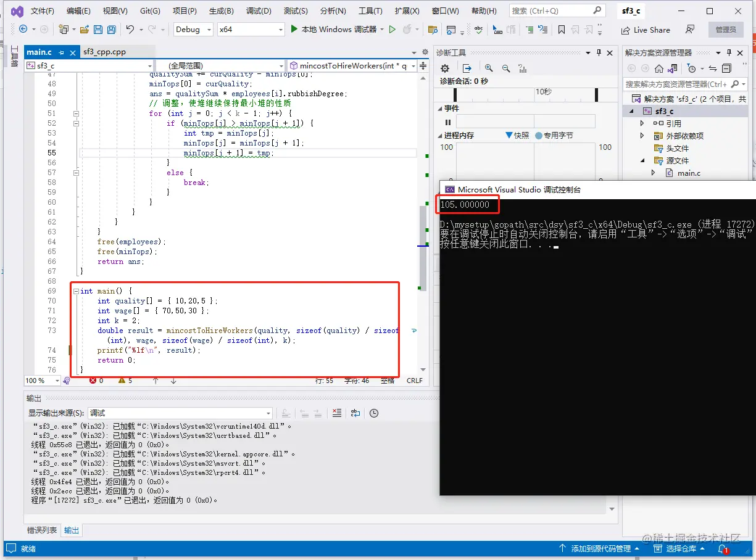Undo the last edit with the undo arrow
The height and width of the screenshot is (560, 756).
[130, 29]
